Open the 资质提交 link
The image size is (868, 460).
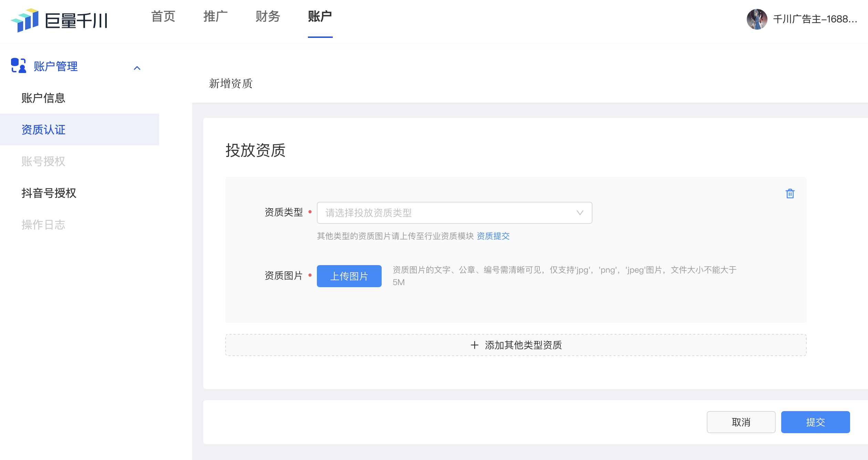pos(493,236)
